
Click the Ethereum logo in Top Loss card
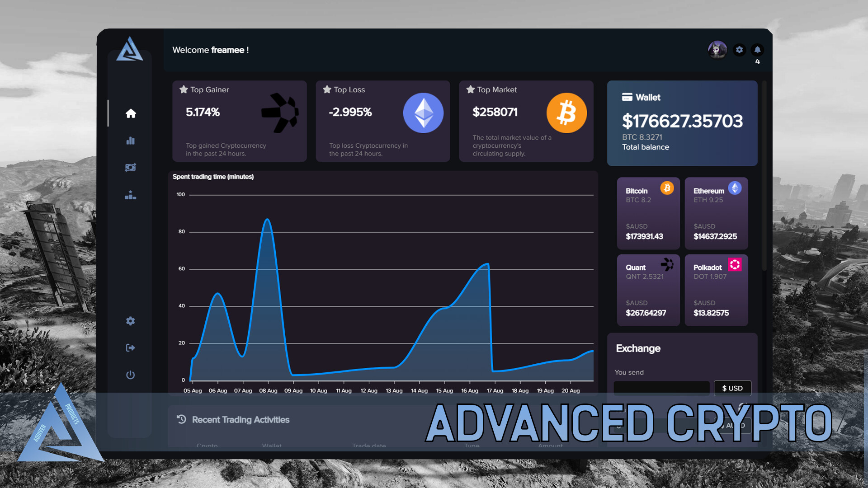(x=423, y=113)
